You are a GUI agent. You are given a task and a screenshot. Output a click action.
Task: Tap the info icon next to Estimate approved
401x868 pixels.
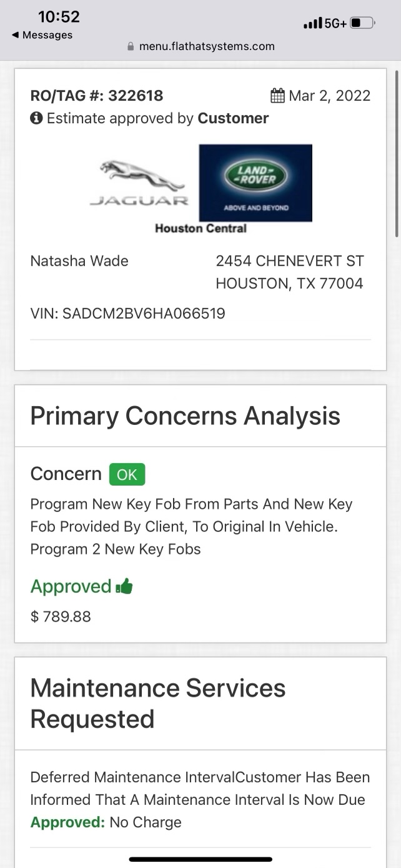(x=36, y=118)
